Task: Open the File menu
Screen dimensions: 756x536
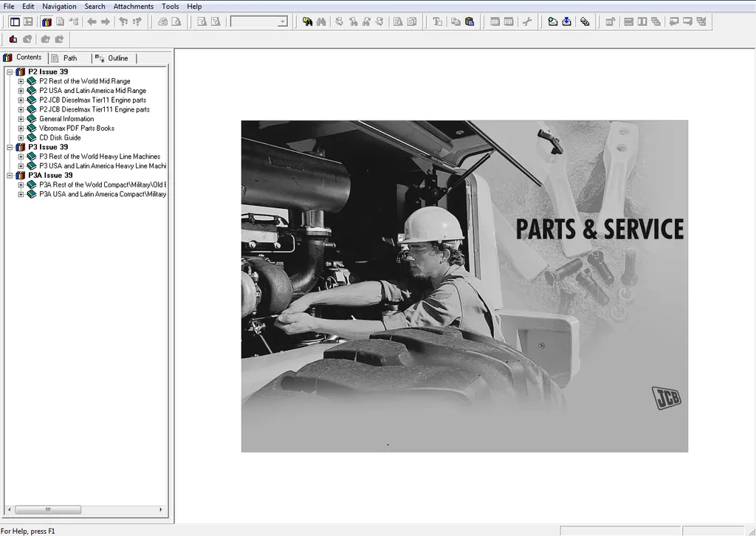Action: pos(9,6)
